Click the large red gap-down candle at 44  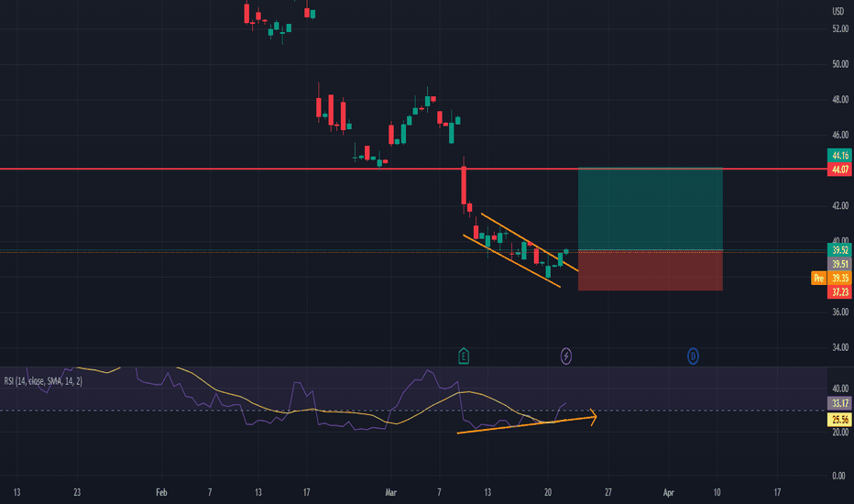464,185
